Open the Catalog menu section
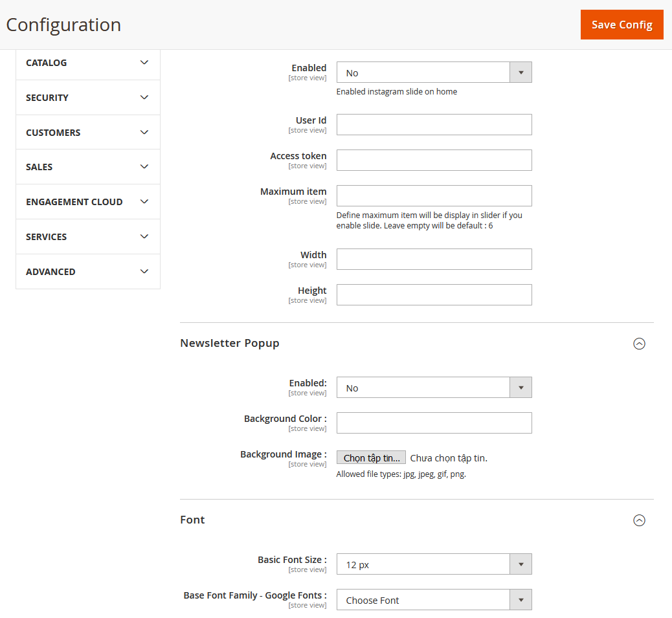The image size is (672, 618). 47,63
